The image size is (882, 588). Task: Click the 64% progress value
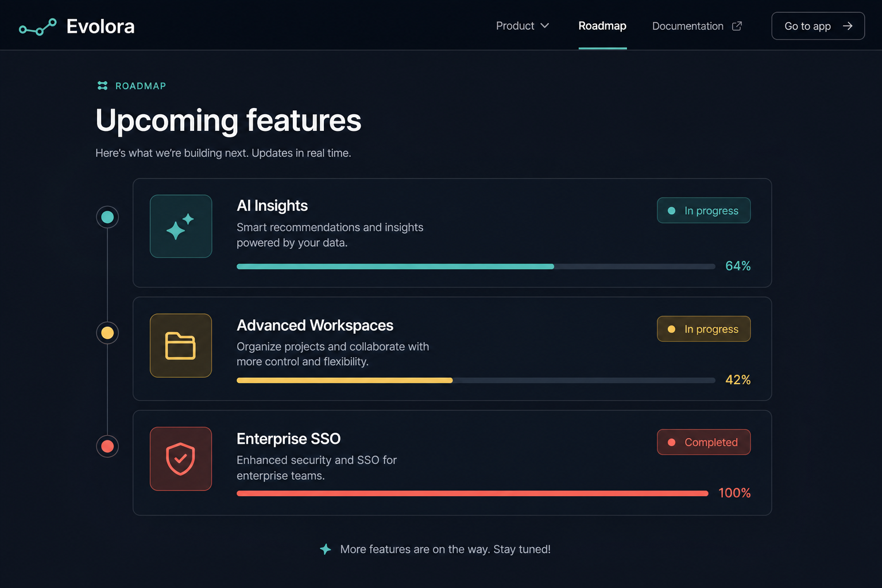click(x=738, y=266)
